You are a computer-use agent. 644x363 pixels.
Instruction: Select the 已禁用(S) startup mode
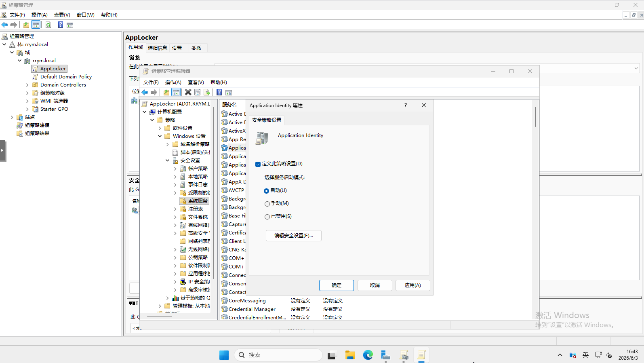click(267, 217)
